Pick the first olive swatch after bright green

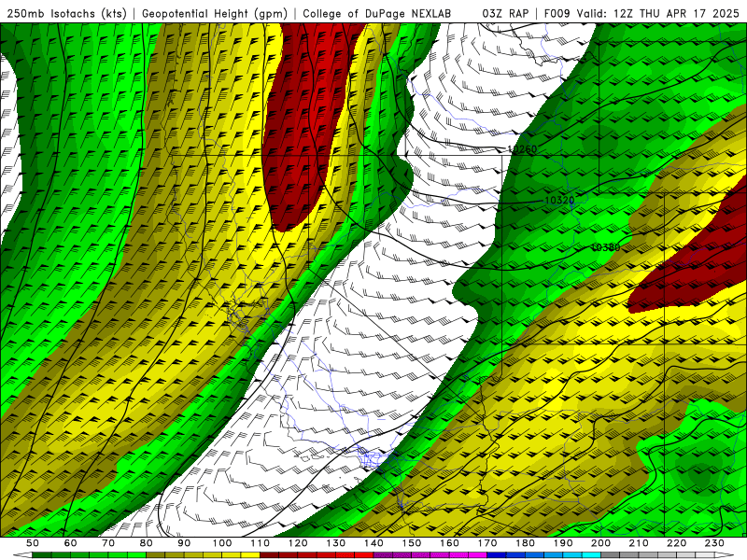tap(155, 554)
